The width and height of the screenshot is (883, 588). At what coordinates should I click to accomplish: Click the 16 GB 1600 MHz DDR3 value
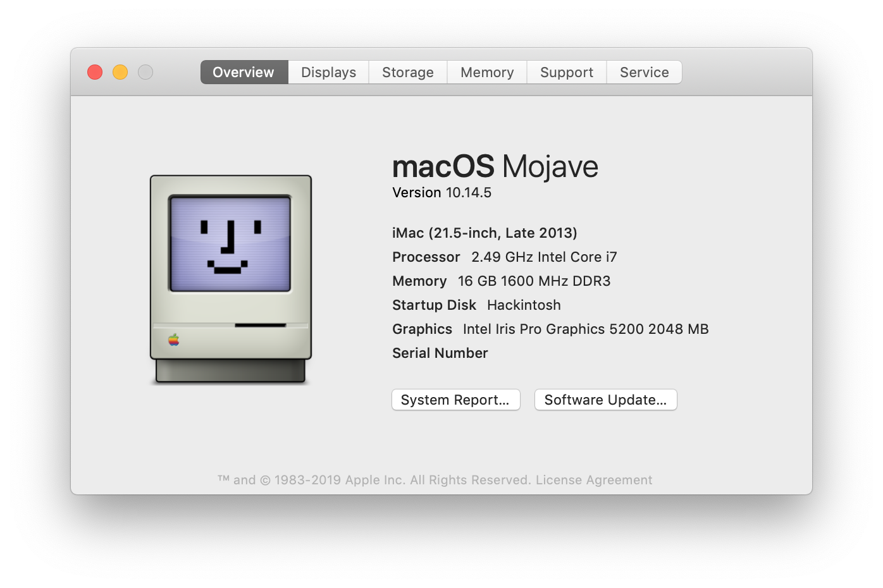534,281
